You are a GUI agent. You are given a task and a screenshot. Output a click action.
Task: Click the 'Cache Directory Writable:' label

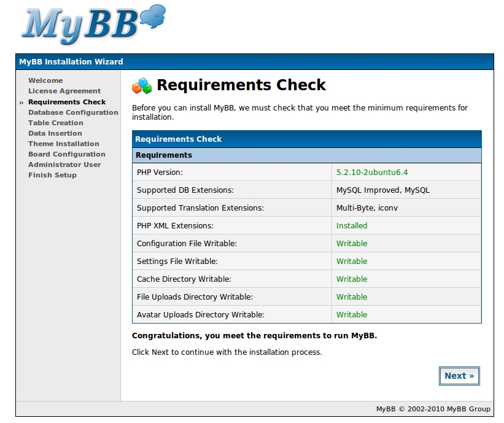coord(184,279)
